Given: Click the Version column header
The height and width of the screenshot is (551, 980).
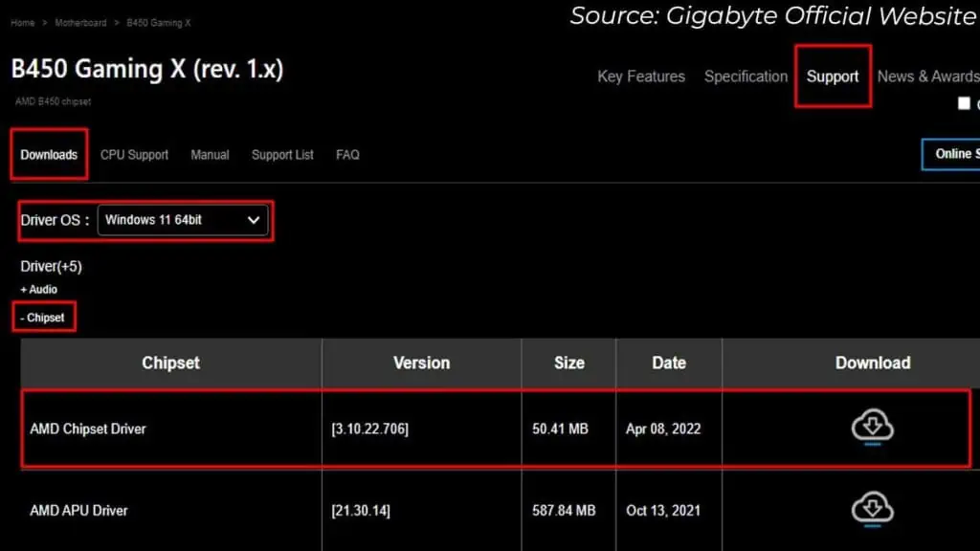Looking at the screenshot, I should (421, 363).
